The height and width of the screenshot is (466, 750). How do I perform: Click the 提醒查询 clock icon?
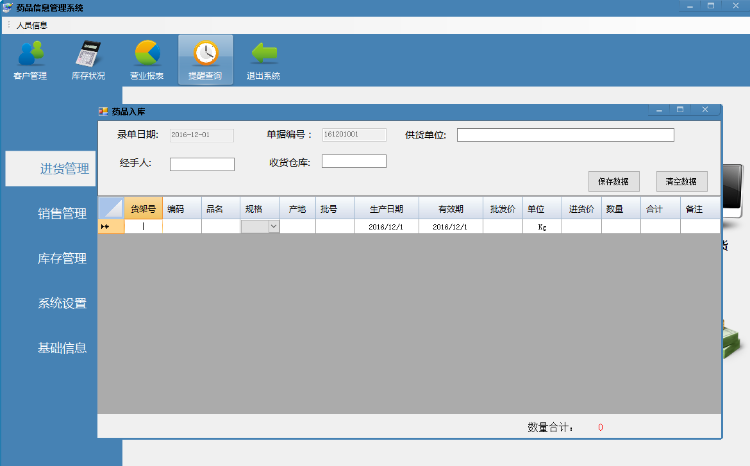(206, 60)
